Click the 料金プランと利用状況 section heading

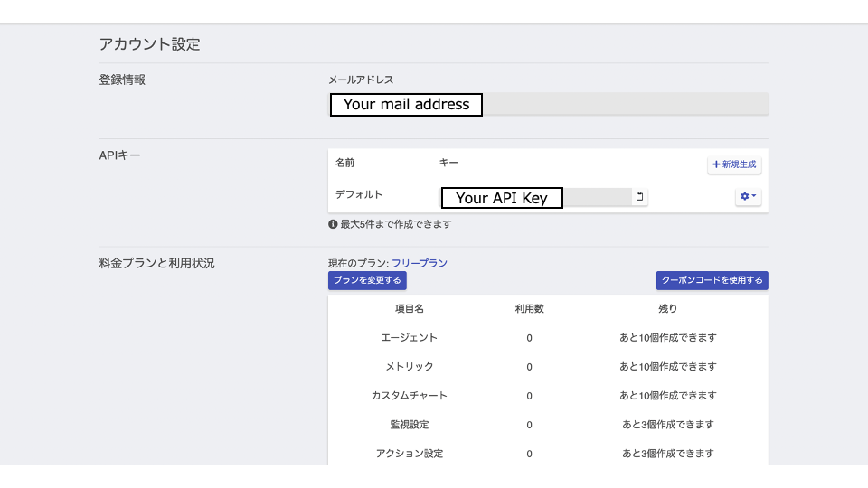click(156, 263)
